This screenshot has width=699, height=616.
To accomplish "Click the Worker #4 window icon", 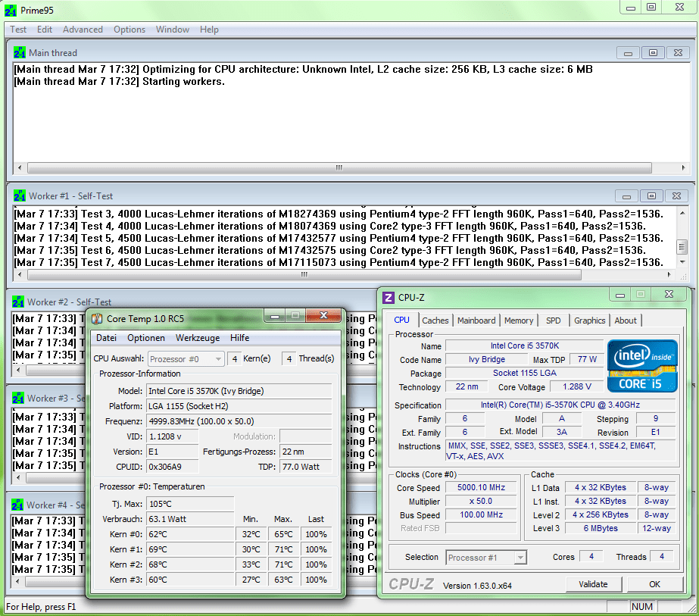I will (x=17, y=505).
